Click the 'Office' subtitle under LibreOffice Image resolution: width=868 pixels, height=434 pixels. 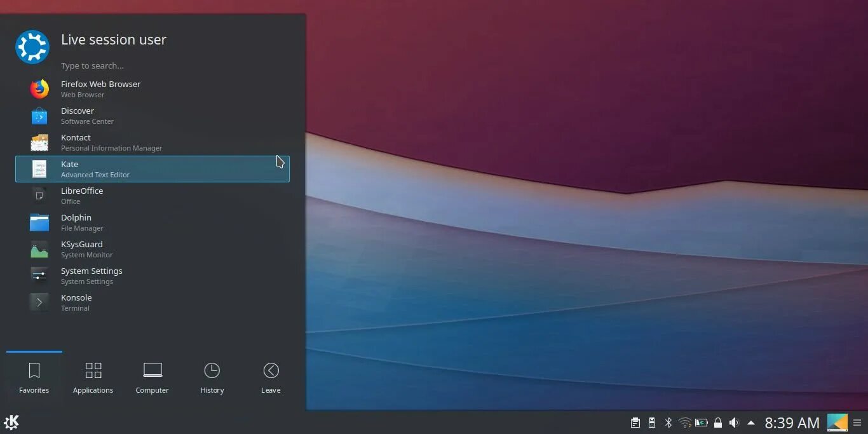(x=71, y=201)
